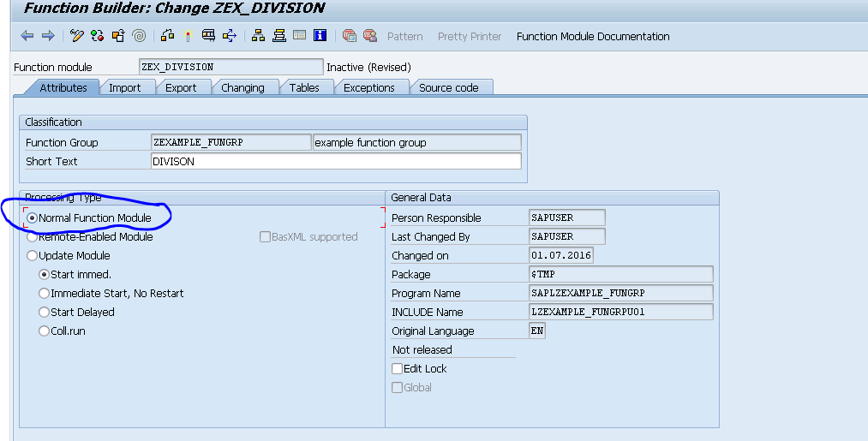This screenshot has height=441, width=868.
Task: Click Active/Inactive green-red circles icon
Action: click(x=98, y=36)
